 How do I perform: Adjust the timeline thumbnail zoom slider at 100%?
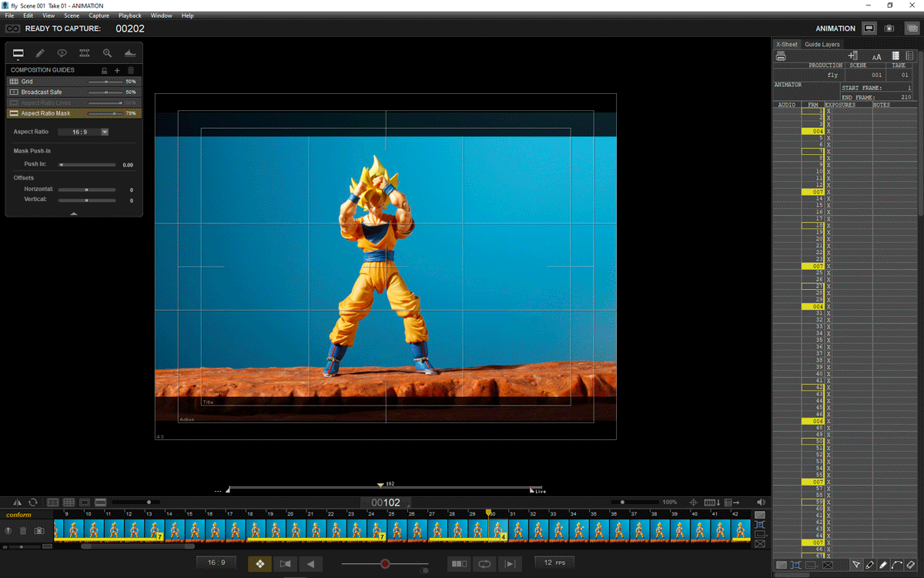click(x=636, y=502)
